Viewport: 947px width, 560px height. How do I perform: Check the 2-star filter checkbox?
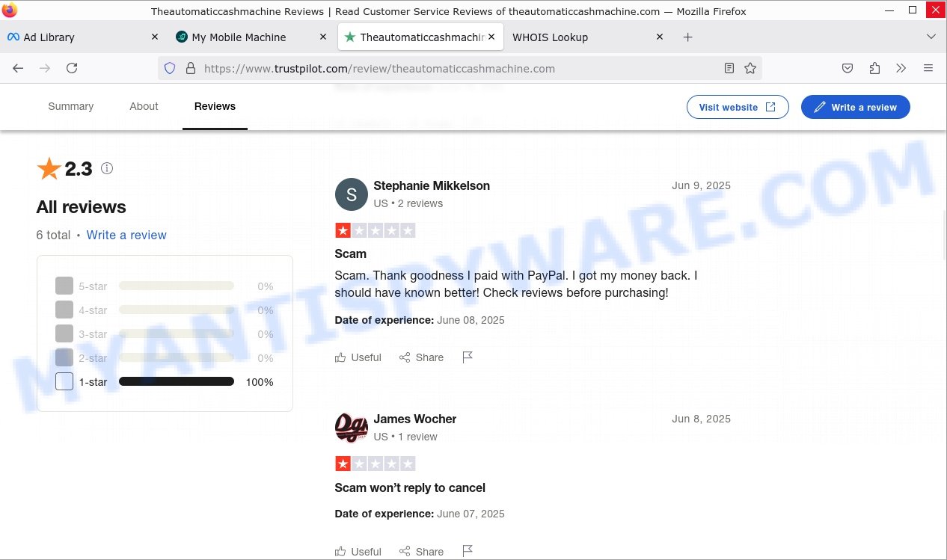tap(64, 357)
